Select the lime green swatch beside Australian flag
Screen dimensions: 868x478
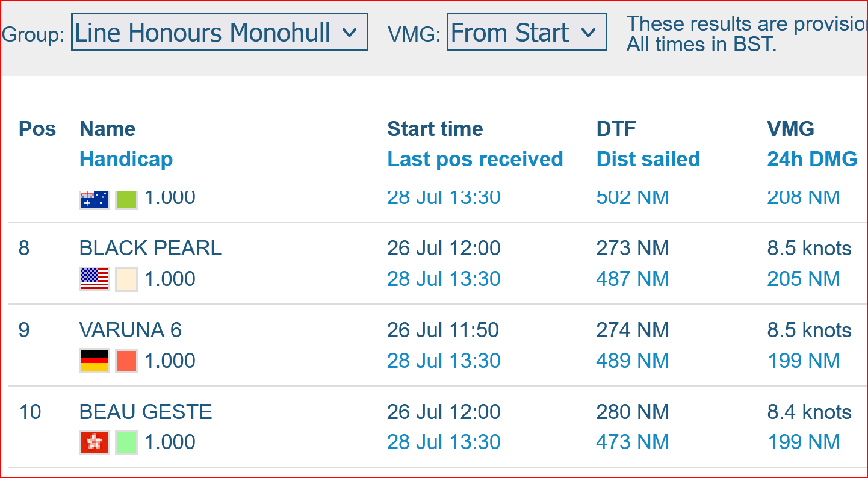pos(126,199)
